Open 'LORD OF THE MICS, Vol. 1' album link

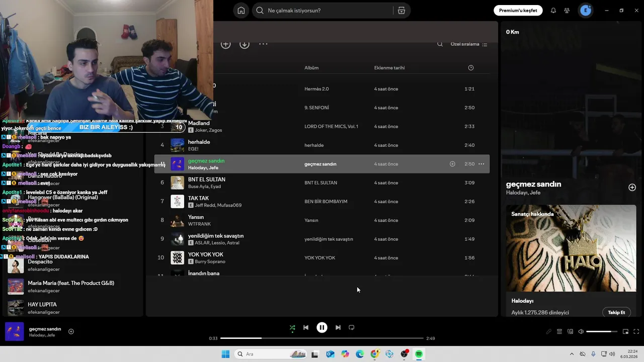331,126
